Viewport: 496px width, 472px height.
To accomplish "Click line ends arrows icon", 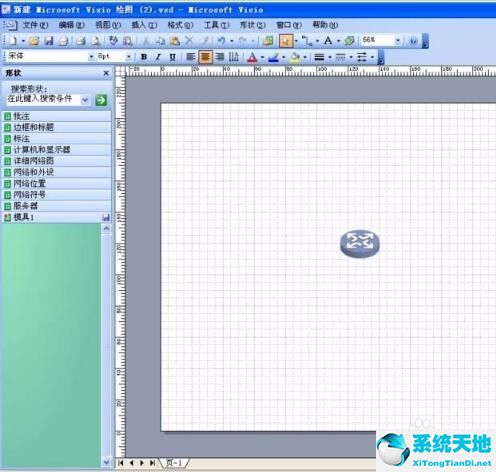I will point(362,57).
